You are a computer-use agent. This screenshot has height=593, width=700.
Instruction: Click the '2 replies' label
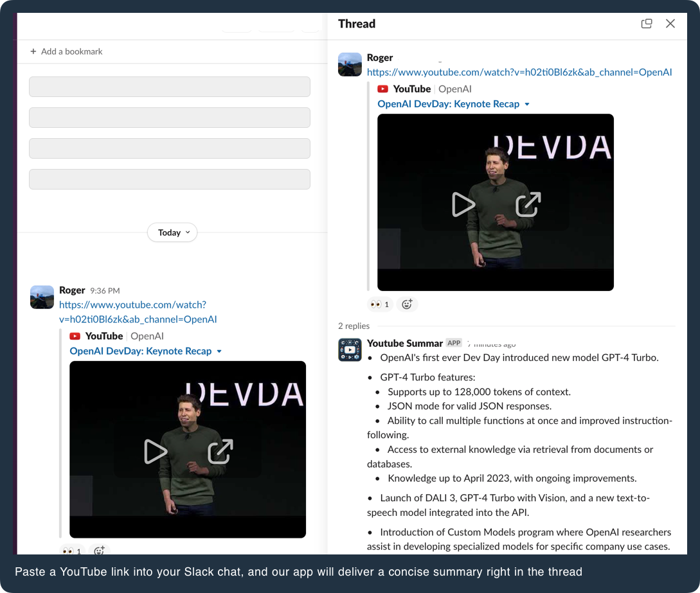tap(354, 326)
